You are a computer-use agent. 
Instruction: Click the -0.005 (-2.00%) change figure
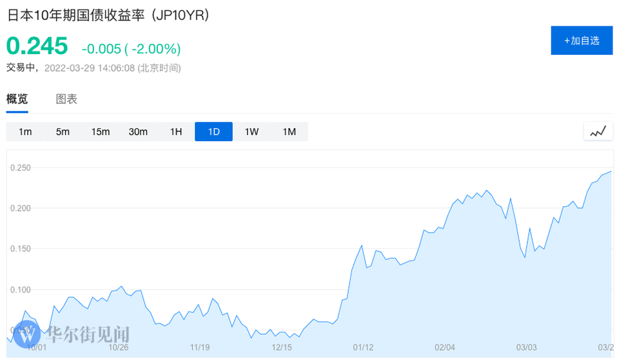click(x=131, y=49)
